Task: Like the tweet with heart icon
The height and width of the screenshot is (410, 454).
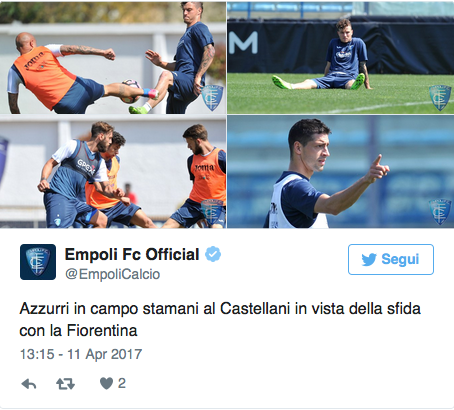Action: point(106,383)
